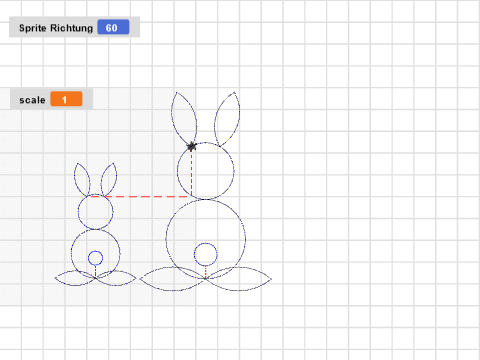This screenshot has width=480, height=360.
Task: Click the scale variable value 1
Action: tap(66, 99)
